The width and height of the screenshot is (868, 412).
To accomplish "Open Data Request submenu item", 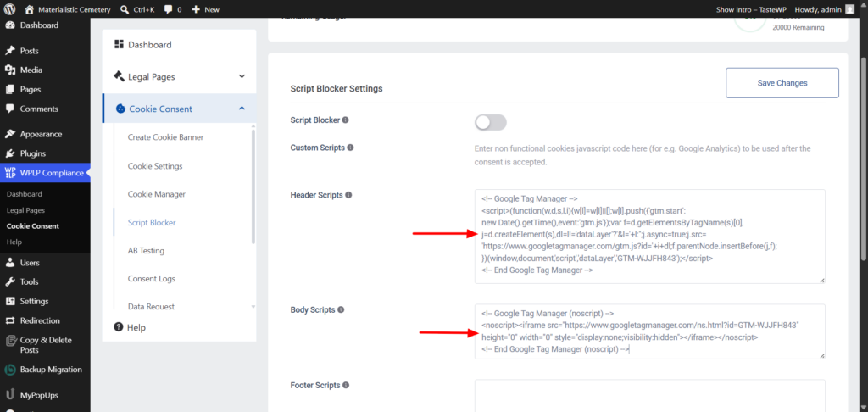I will (151, 306).
